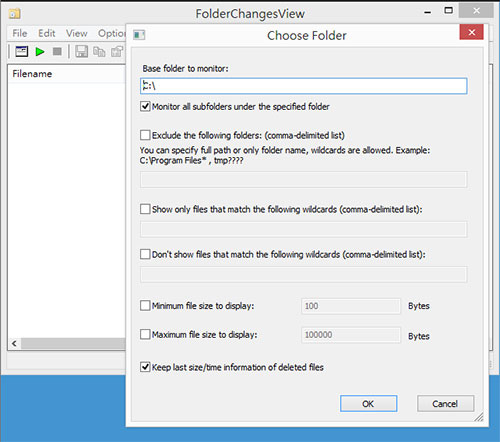This screenshot has width=500, height=442.
Task: Click the minimum file size field showing 100
Action: (x=351, y=306)
